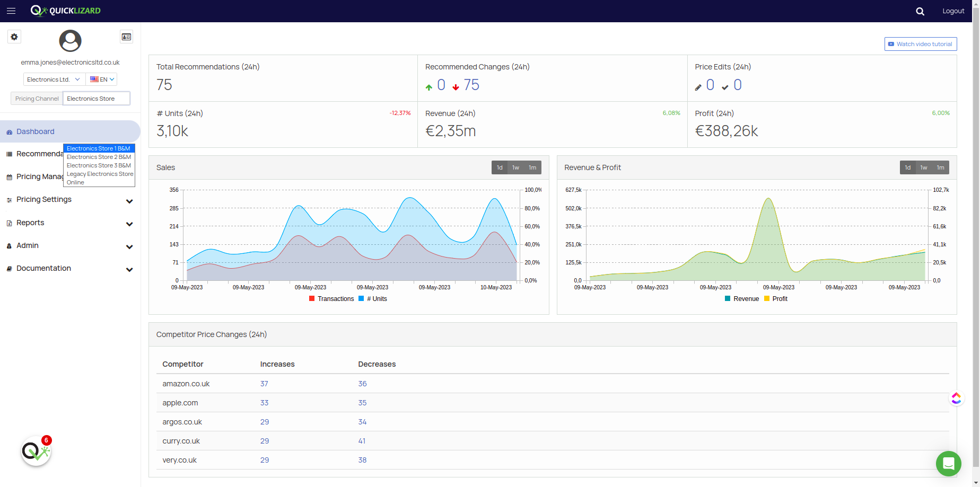The height and width of the screenshot is (487, 980).
Task: Open the EN language dropdown
Action: coord(102,79)
